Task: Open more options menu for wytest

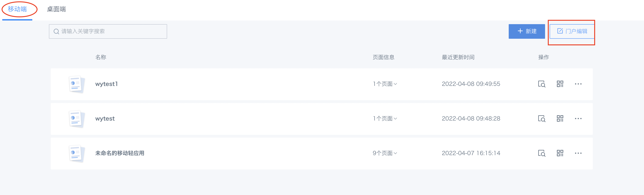Action: pyautogui.click(x=578, y=119)
